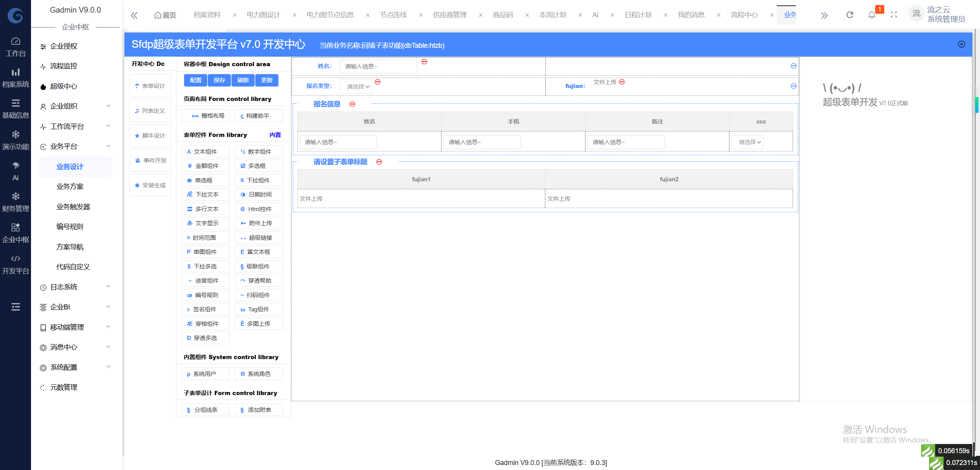Delete the 姓名 field with the red minus icon
Screen dimensions: 980x470
point(424,62)
